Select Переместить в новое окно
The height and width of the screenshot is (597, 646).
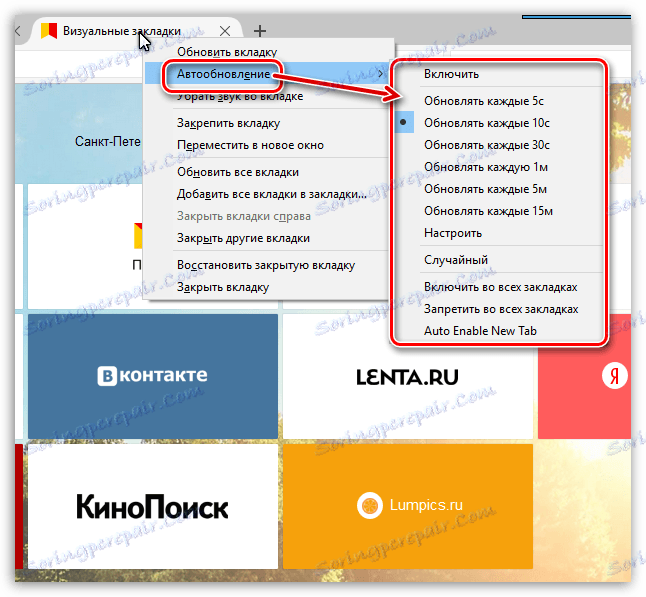[267, 145]
